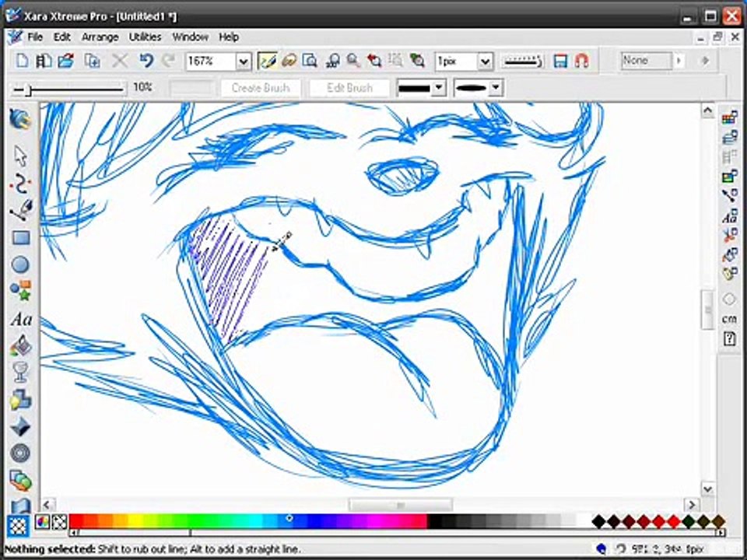Click the Previous zoom icon

[x=374, y=61]
